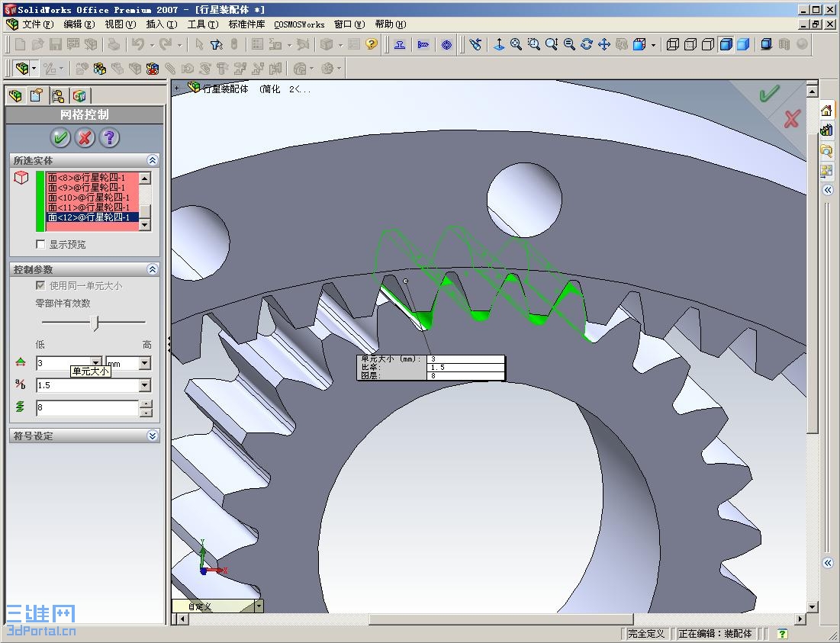Screen dimensions: 840x643
Task: Click in the layers field showing 8
Action: coord(87,407)
